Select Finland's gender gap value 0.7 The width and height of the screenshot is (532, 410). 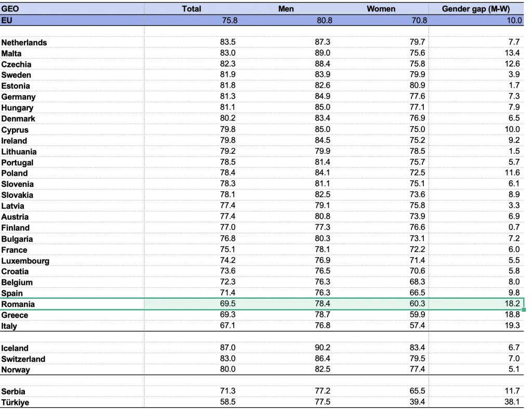coord(513,228)
